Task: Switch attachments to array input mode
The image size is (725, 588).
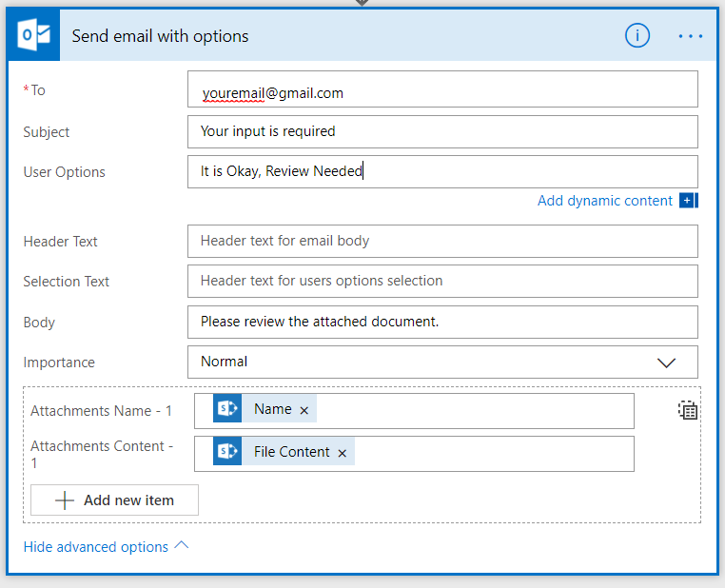Action: (688, 410)
